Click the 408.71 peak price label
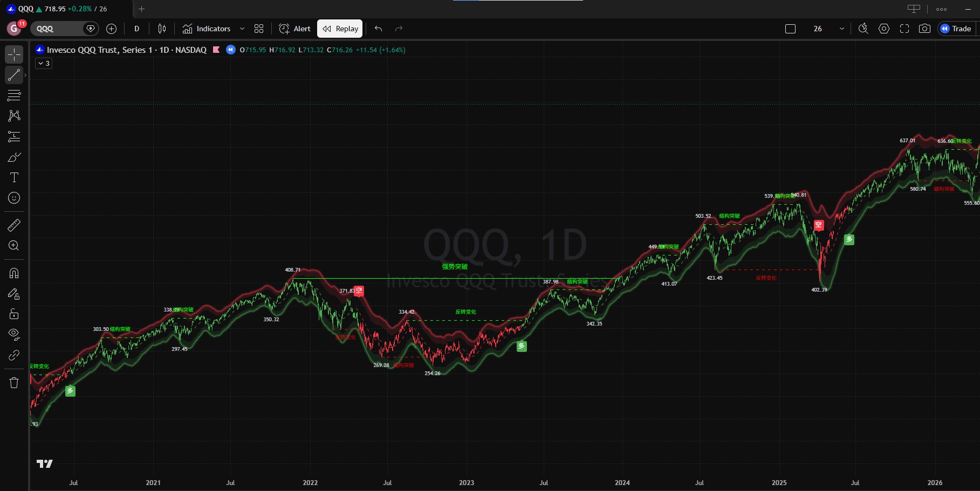The width and height of the screenshot is (980, 491). (x=293, y=269)
